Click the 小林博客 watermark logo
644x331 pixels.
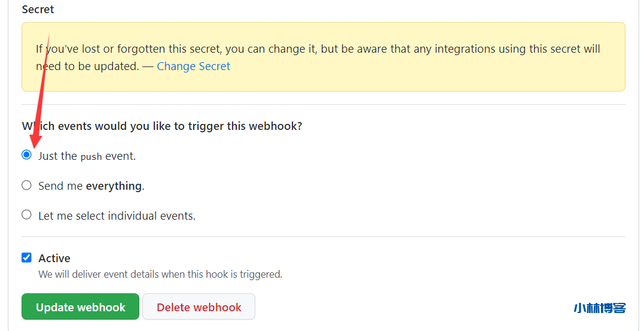coord(599,308)
